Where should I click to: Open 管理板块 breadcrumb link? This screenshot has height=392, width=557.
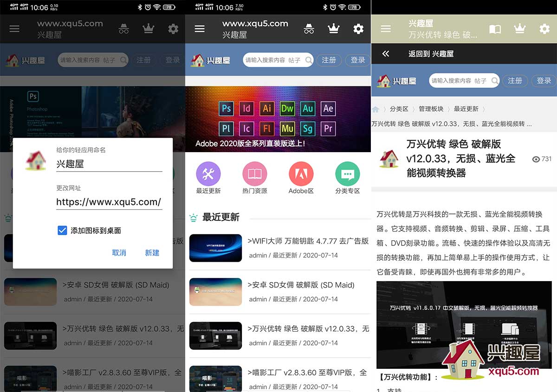[x=431, y=109]
